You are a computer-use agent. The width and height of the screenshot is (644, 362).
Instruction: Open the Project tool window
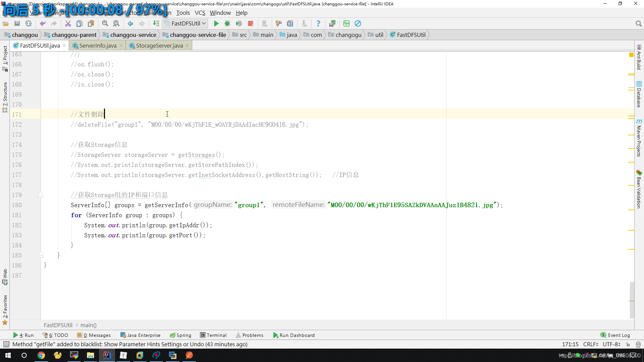pyautogui.click(x=5, y=58)
